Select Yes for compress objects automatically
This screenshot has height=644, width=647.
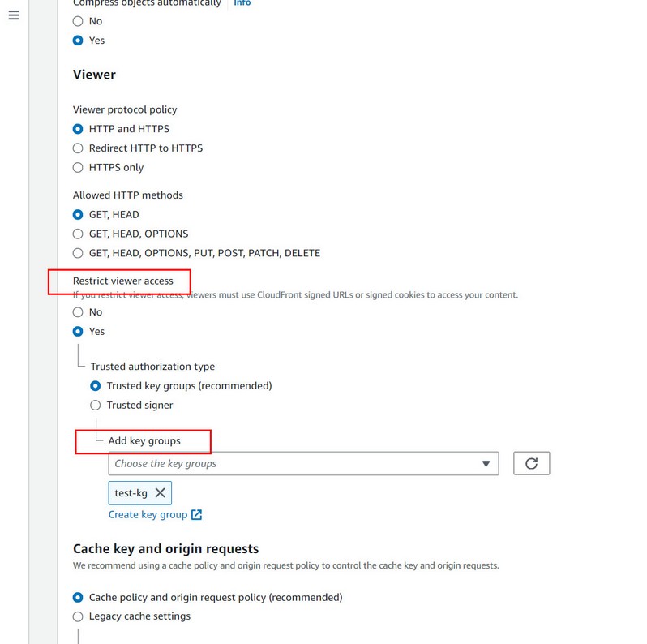click(78, 41)
